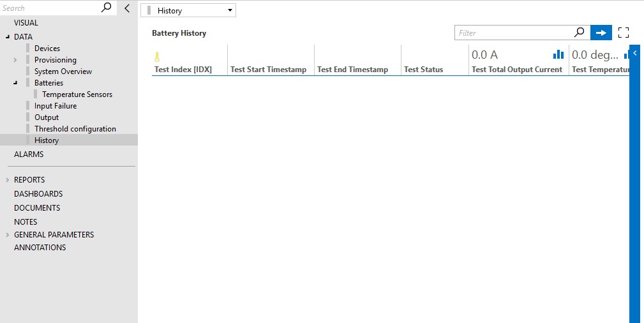This screenshot has width=644, height=323.
Task: Open the History page dropdown
Action: pyautogui.click(x=188, y=11)
